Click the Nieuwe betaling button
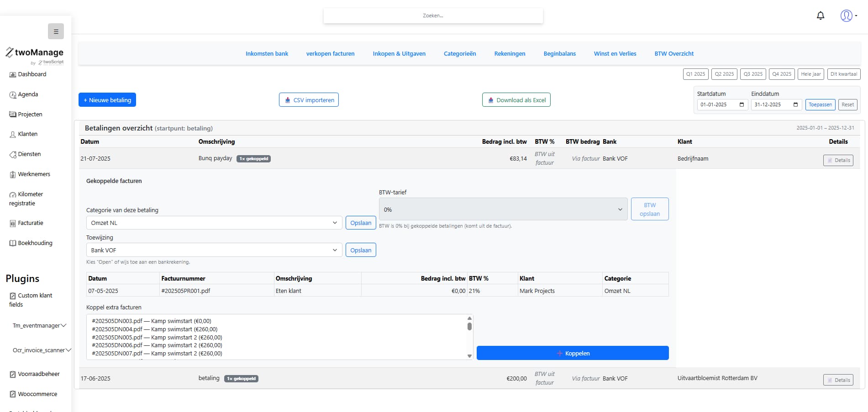Screen dimensions: 868x412 [x=107, y=100]
